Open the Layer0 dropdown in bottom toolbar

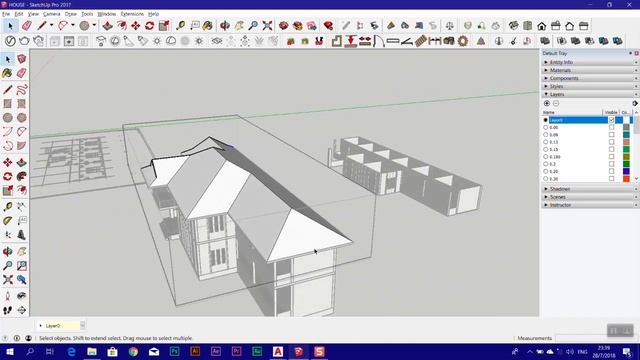pos(82,325)
